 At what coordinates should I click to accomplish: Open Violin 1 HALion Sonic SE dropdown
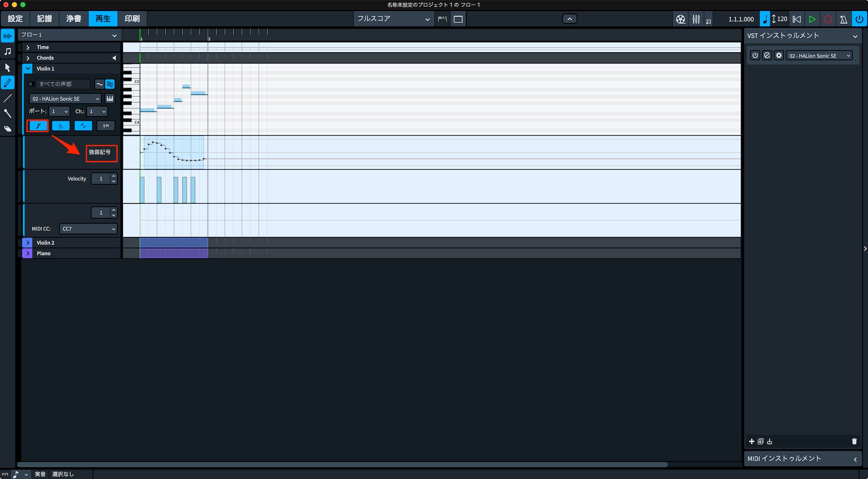[65, 99]
